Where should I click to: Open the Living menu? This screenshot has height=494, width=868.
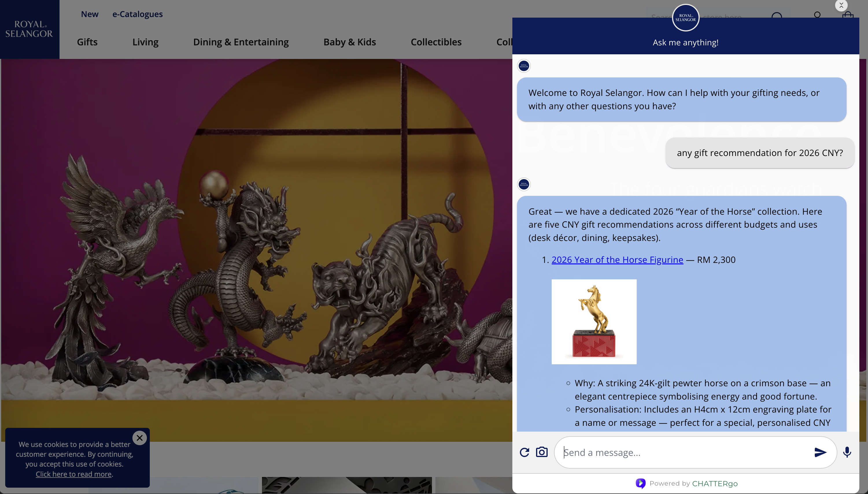pyautogui.click(x=145, y=42)
